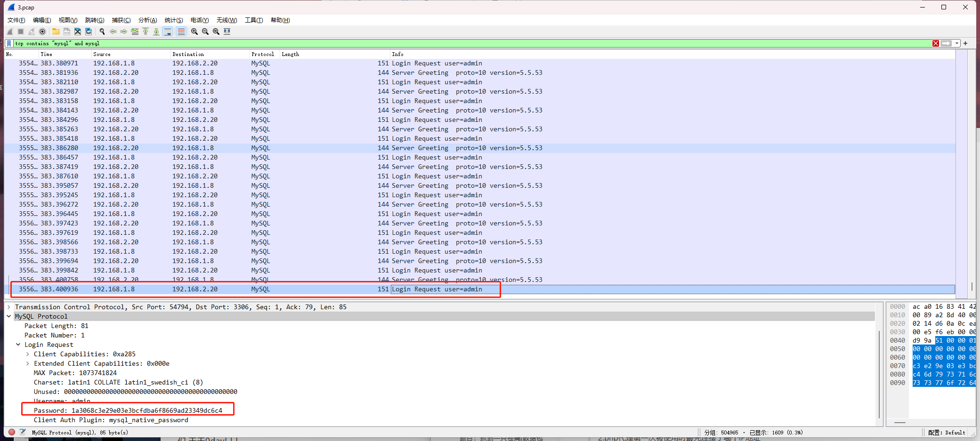Viewport: 980px width, 441px height.
Task: Click Charset latin1_swedish_ci row
Action: tap(118, 382)
